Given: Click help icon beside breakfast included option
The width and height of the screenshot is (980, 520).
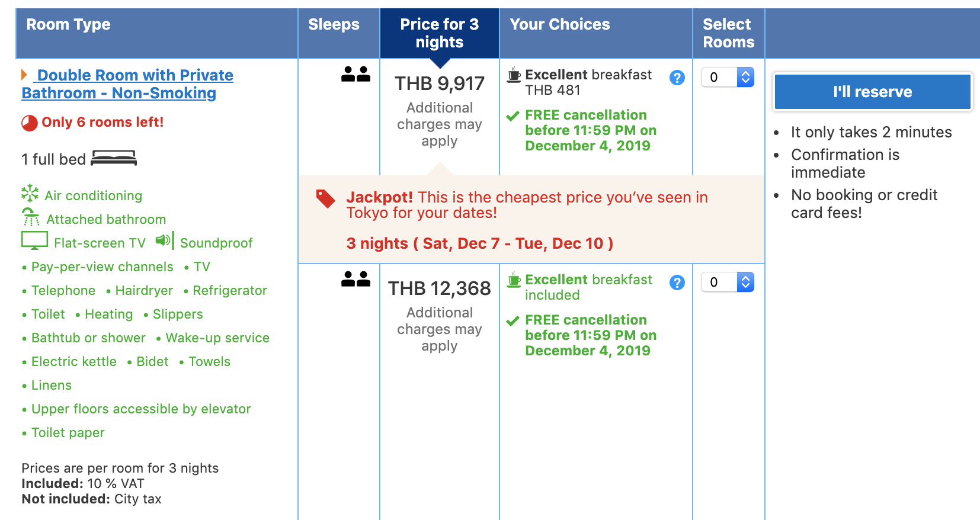Looking at the screenshot, I should (x=677, y=283).
